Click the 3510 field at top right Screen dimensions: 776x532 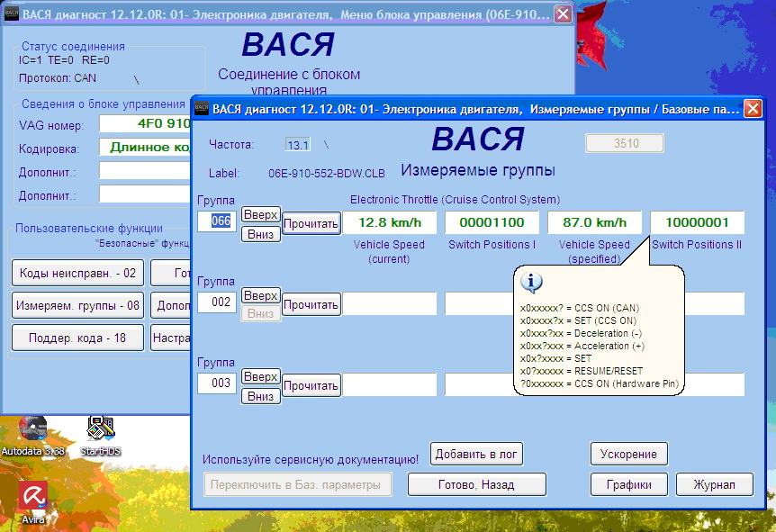click(x=625, y=143)
